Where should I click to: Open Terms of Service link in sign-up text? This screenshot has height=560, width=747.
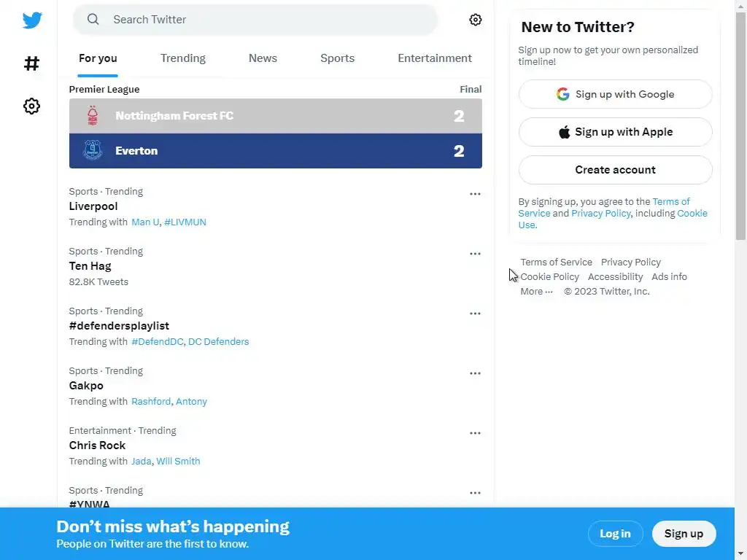[x=671, y=201]
